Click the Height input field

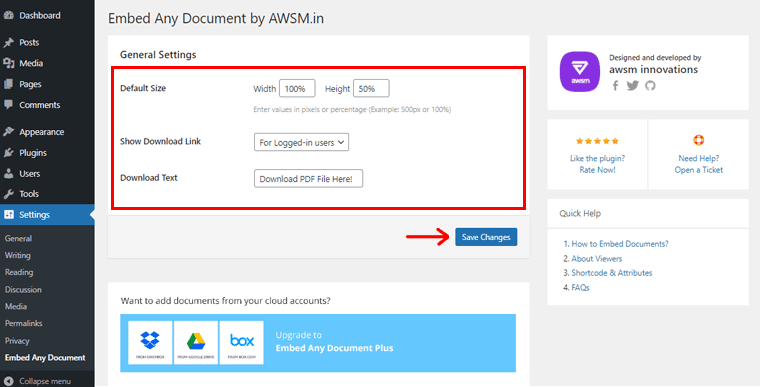pyautogui.click(x=371, y=89)
